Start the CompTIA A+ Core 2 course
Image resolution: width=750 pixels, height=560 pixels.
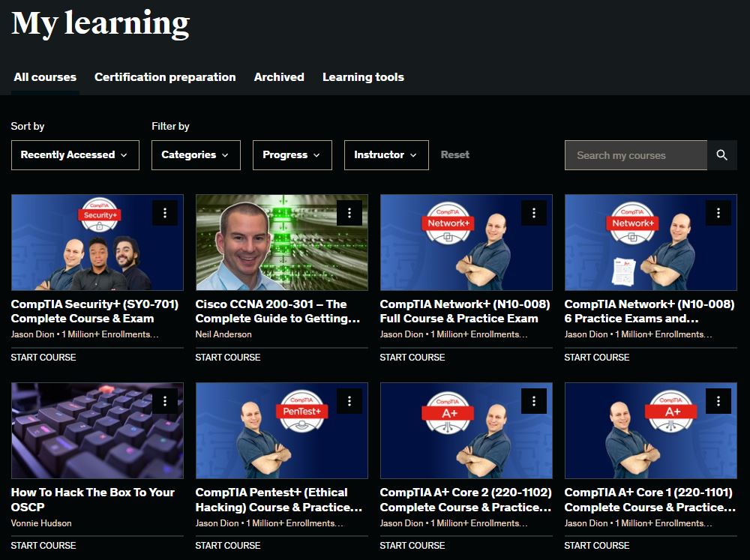(412, 546)
